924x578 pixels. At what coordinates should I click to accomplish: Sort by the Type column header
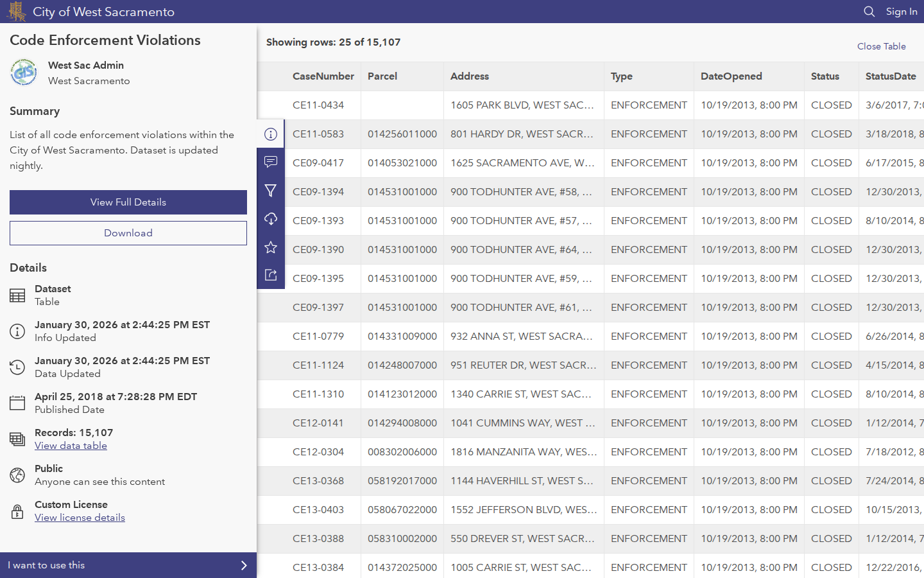tap(622, 76)
